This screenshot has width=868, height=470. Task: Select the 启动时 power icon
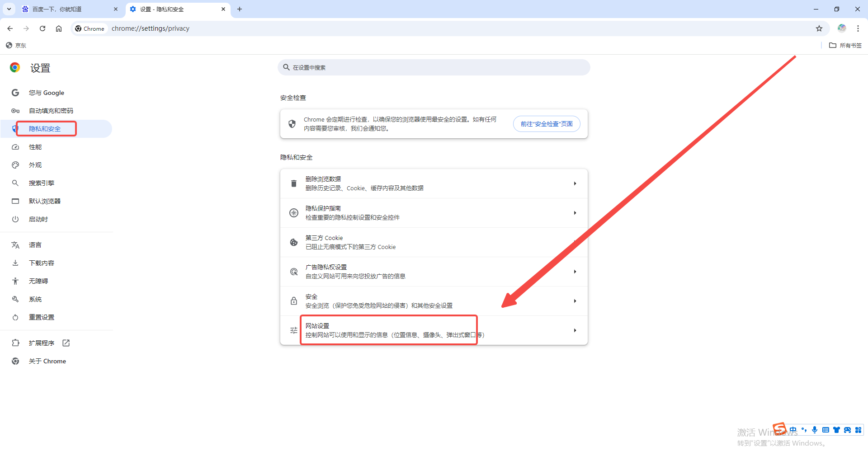(x=15, y=219)
